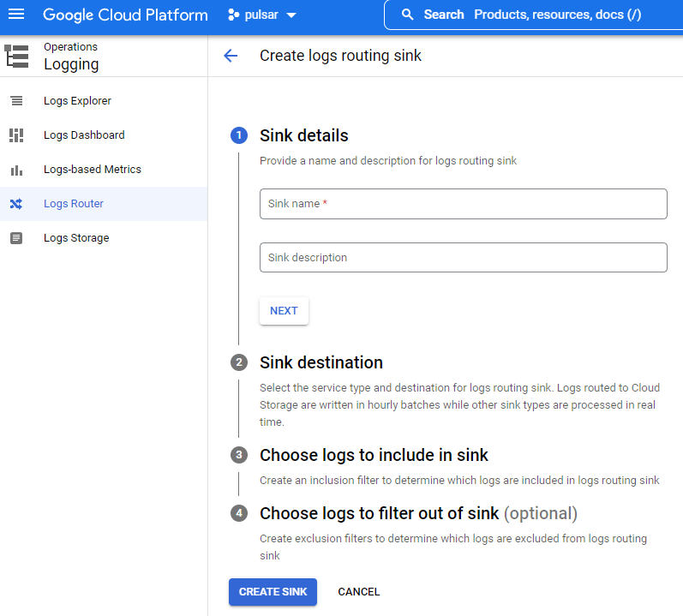Click the NEXT button
The height and width of the screenshot is (616, 683).
[x=284, y=311]
